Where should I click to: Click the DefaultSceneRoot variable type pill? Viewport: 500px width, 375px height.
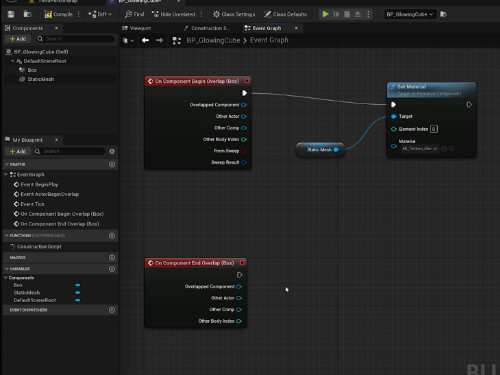pos(77,300)
